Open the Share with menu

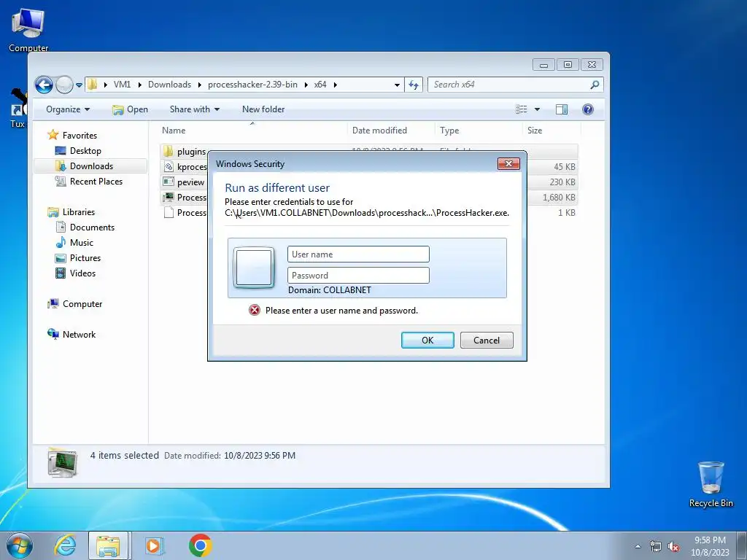(194, 109)
